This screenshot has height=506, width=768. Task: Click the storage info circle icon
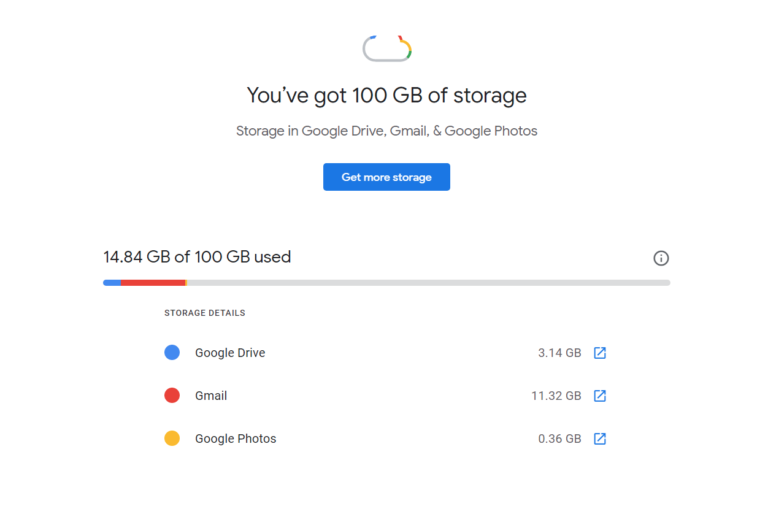tap(661, 258)
